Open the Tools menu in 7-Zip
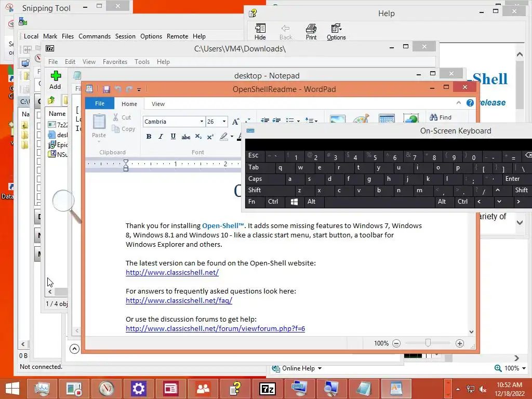 click(142, 62)
